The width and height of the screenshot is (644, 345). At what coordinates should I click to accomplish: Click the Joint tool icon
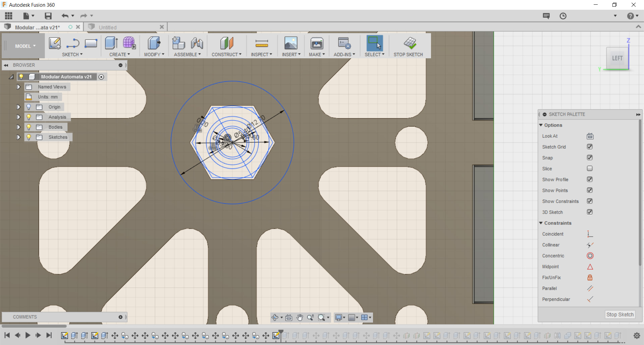click(197, 43)
